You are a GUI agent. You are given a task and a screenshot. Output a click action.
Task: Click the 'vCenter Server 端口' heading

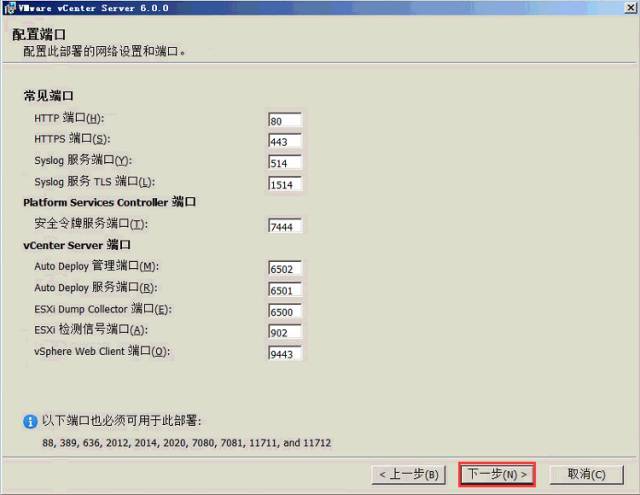pyautogui.click(x=77, y=245)
